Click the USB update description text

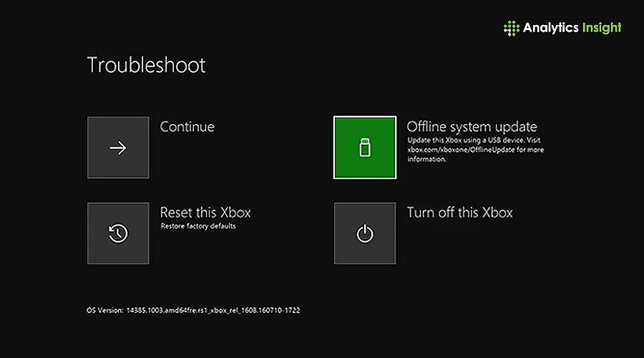click(475, 150)
